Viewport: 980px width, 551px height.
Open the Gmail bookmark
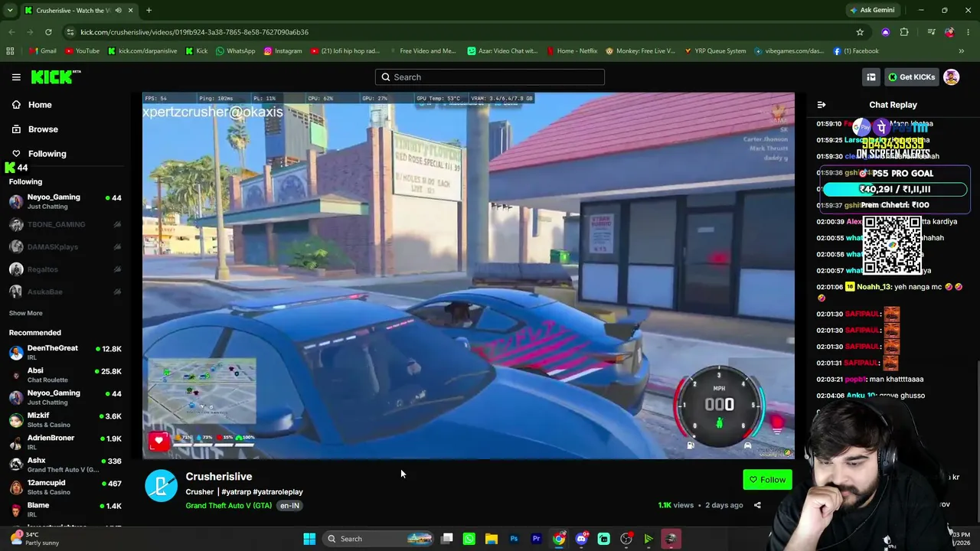click(43, 51)
